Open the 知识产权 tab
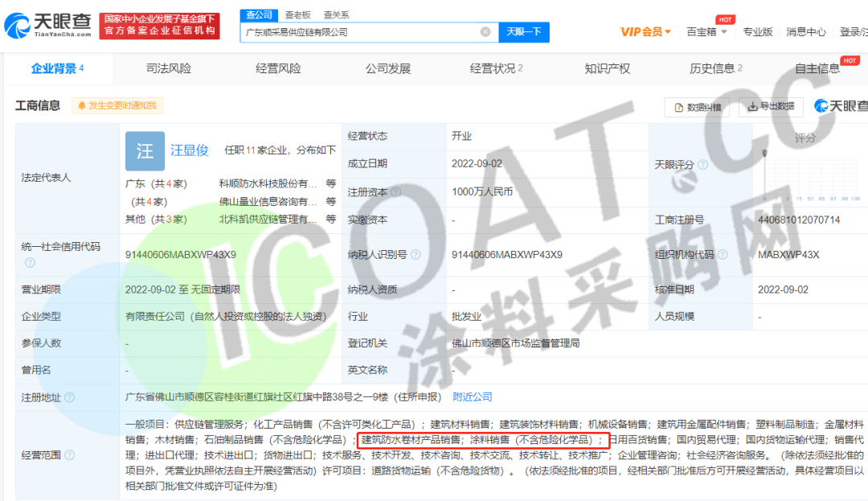Screen dimensions: 868x501 click(x=607, y=69)
